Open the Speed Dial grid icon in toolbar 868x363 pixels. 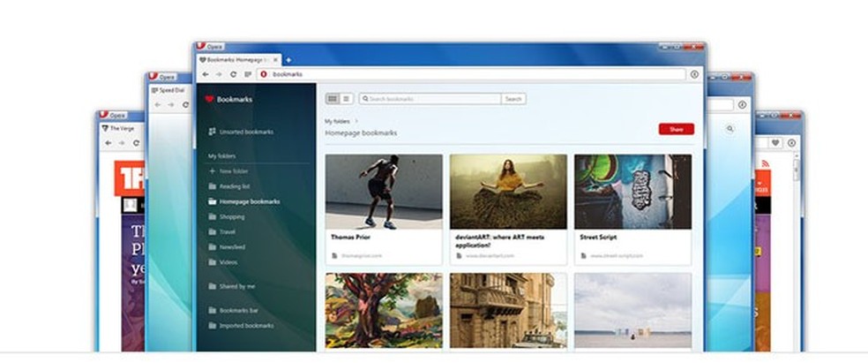pos(248,74)
